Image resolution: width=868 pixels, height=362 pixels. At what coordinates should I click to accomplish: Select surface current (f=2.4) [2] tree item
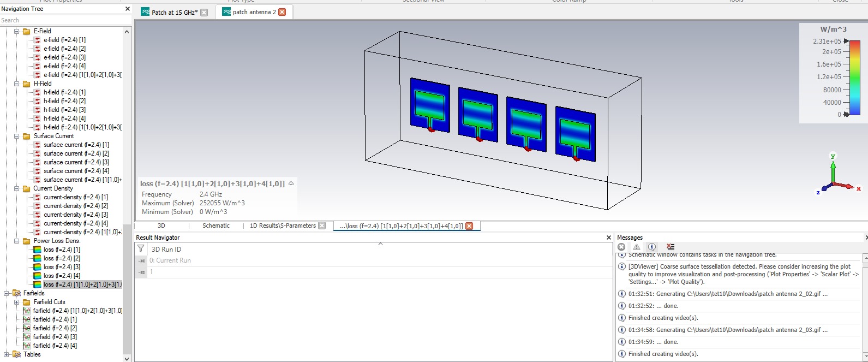point(76,153)
